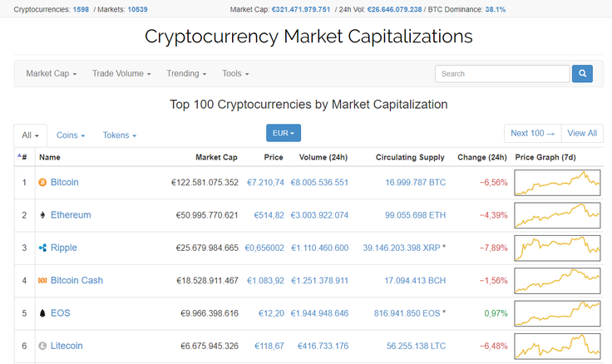Open the Trade Volume menu
Image resolution: width=612 pixels, height=364 pixels.
[121, 74]
